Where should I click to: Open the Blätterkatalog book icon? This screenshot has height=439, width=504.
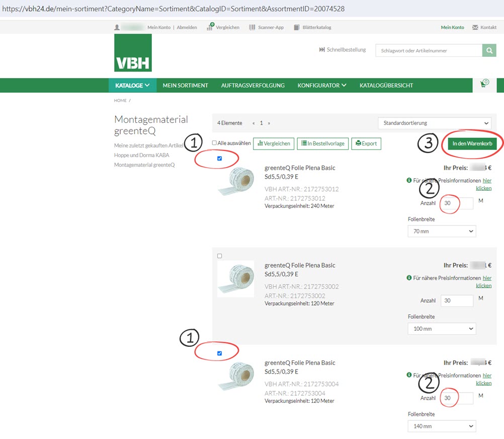coord(297,27)
